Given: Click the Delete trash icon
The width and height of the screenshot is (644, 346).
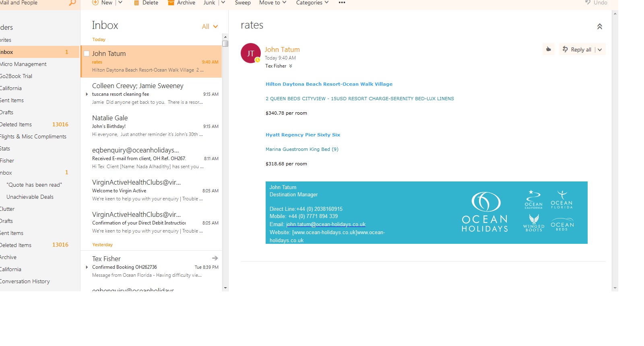Looking at the screenshot, I should 136,3.
